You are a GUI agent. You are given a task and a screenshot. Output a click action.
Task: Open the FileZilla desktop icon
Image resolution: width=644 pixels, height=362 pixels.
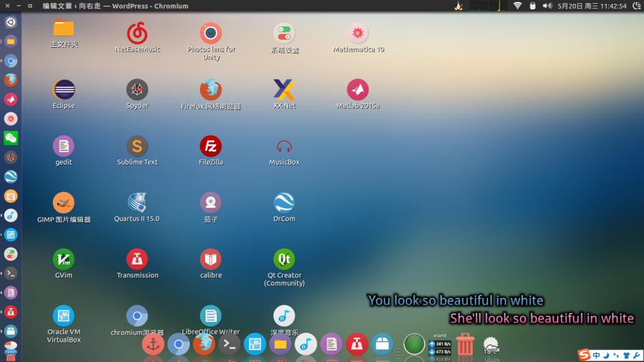click(x=211, y=146)
